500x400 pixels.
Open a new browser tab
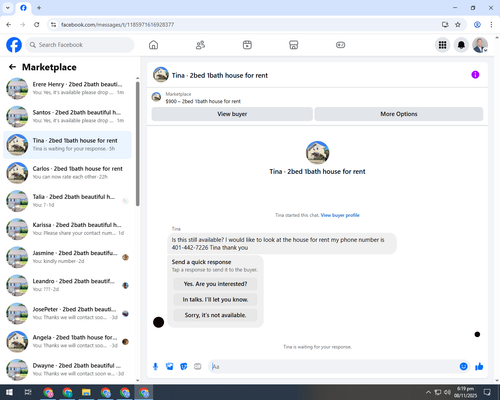[x=39, y=8]
